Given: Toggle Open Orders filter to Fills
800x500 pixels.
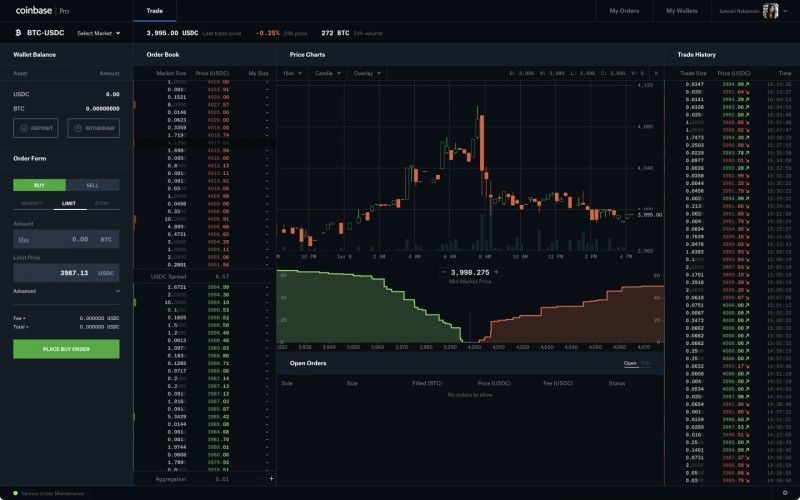Looking at the screenshot, I should click(x=645, y=363).
